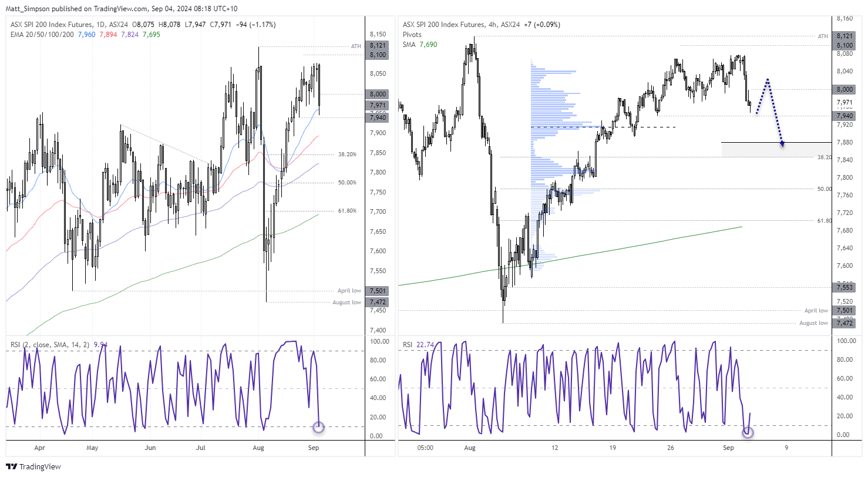Click the 7,940 price tag on the 4h chart
Screen dimensions: 868x477
843,116
